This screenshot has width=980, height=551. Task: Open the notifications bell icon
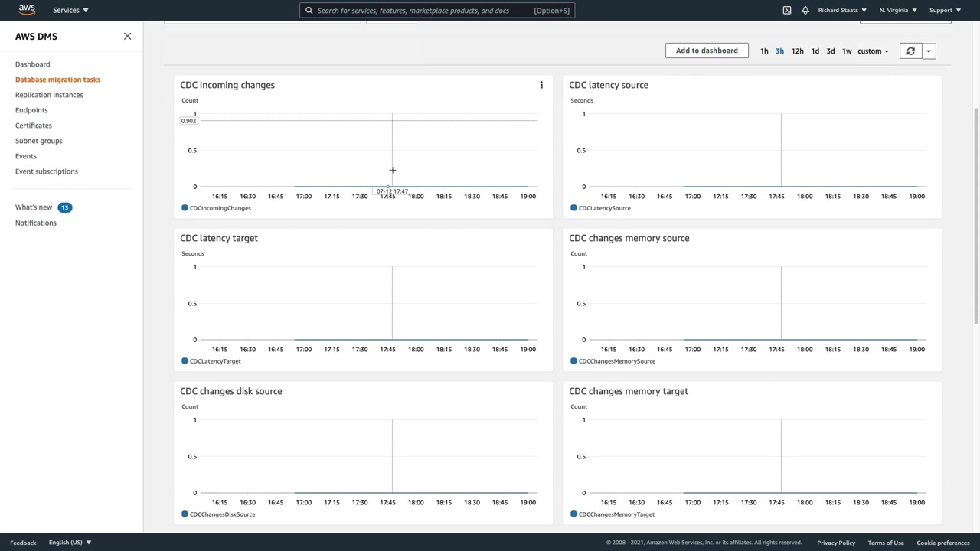(x=805, y=10)
